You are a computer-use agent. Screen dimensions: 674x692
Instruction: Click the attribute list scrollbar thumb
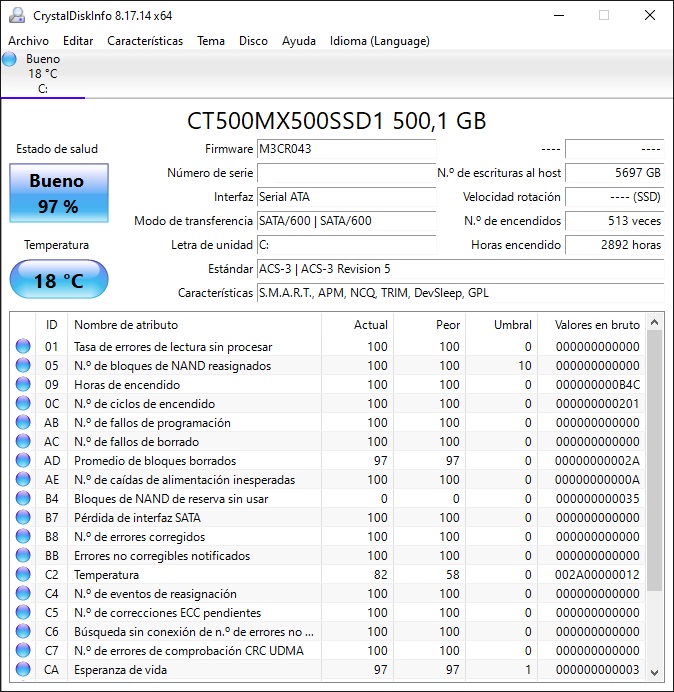(655, 461)
